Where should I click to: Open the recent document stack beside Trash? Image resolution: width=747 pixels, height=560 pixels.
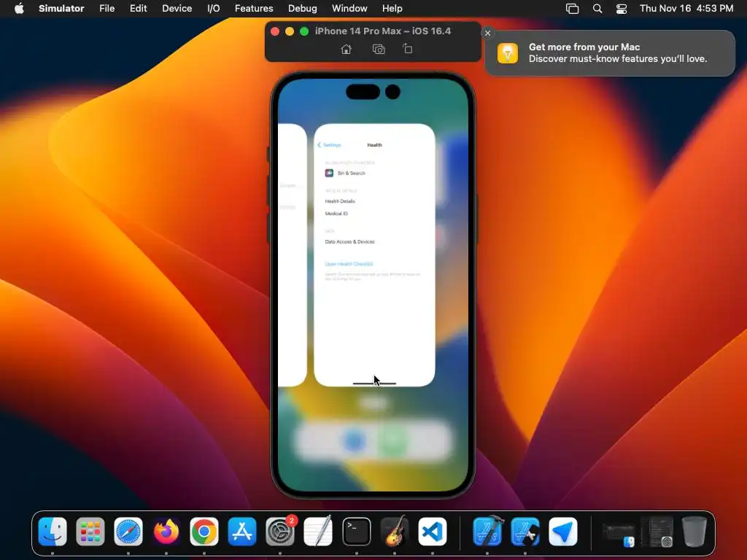(x=657, y=532)
